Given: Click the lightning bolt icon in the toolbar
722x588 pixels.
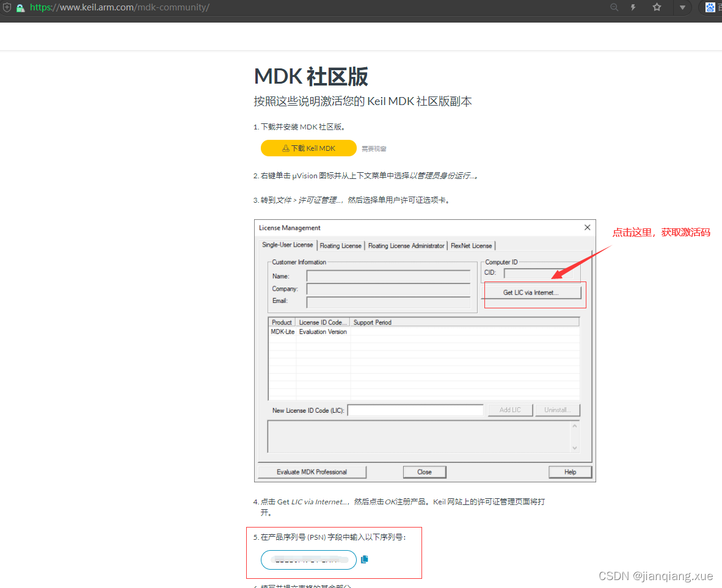Looking at the screenshot, I should [x=633, y=7].
